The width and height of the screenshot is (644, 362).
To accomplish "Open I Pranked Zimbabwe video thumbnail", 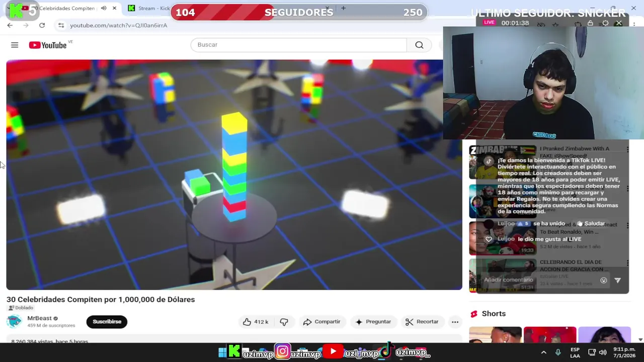I will (503, 162).
